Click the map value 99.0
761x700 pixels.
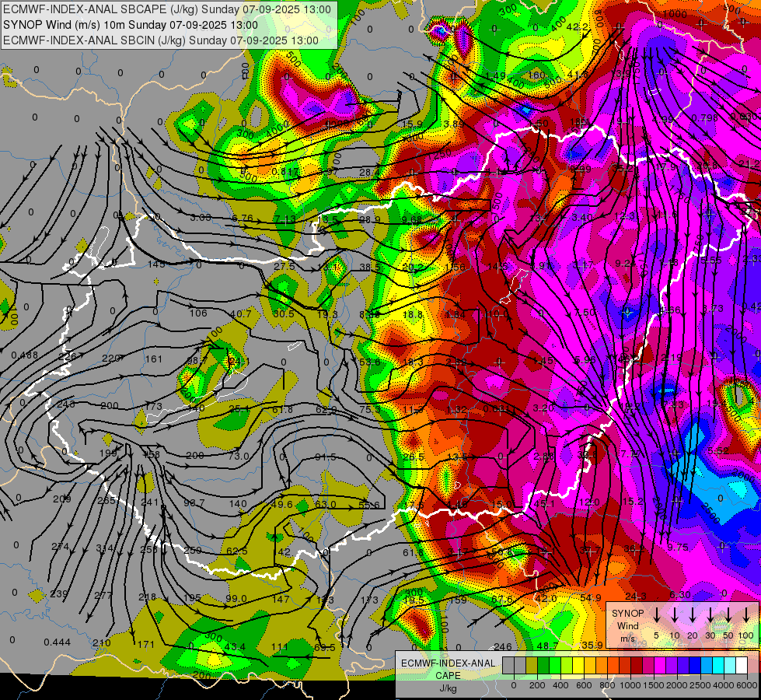236,598
